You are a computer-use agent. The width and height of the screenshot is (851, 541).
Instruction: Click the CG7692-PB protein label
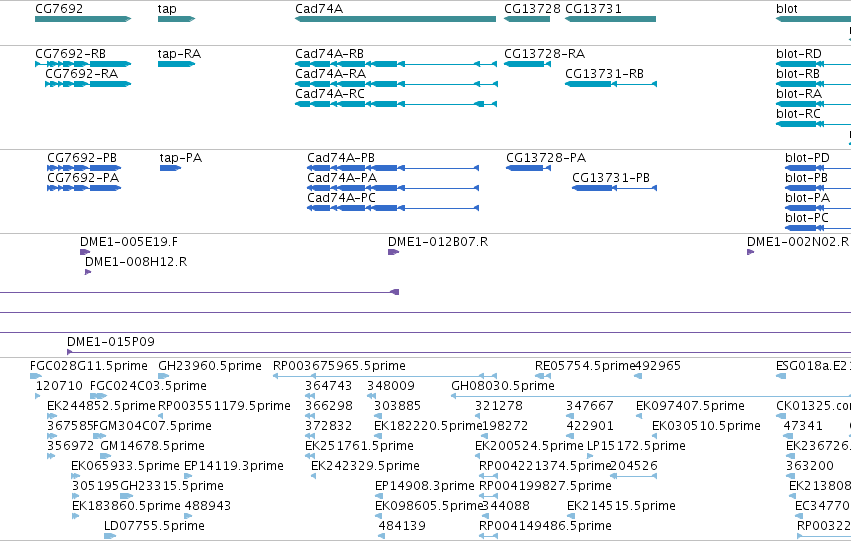point(82,158)
